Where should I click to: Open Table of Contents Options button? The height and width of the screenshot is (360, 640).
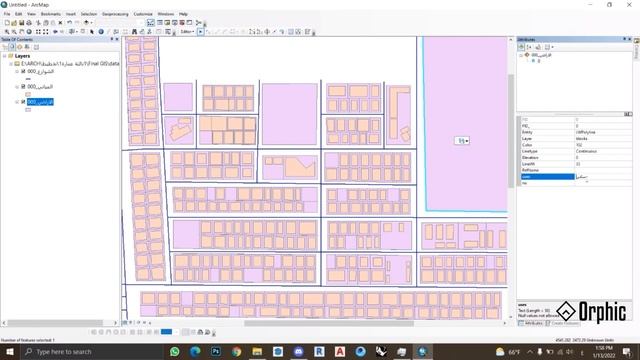pos(36,47)
